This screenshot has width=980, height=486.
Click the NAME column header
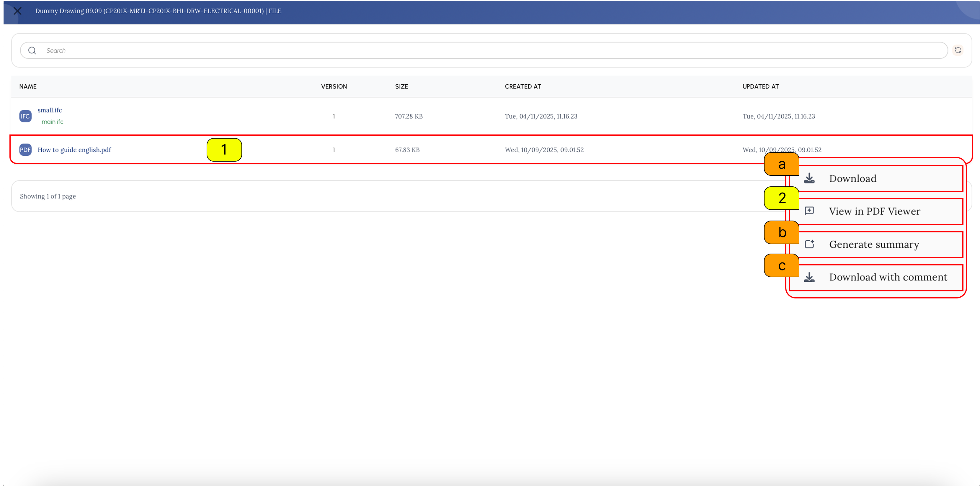(x=28, y=87)
